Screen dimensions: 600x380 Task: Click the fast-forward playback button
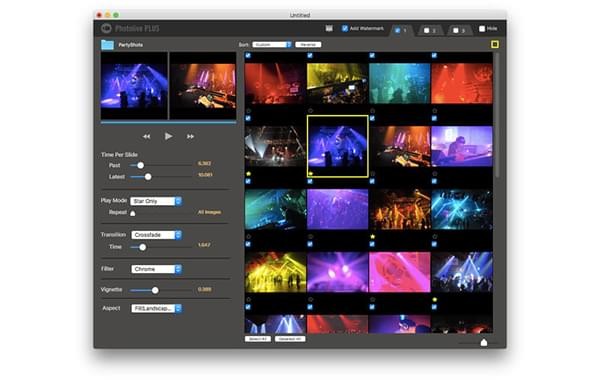[190, 136]
